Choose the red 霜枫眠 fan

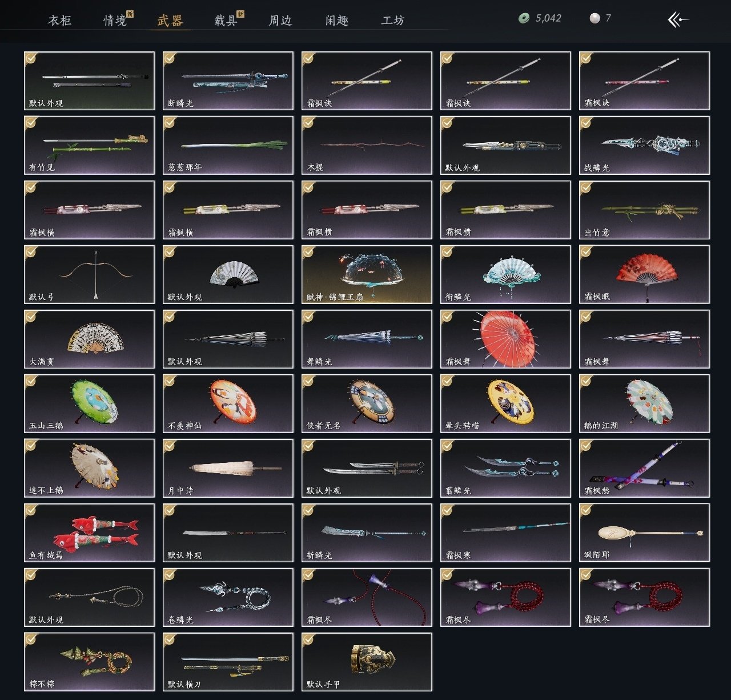coord(644,274)
